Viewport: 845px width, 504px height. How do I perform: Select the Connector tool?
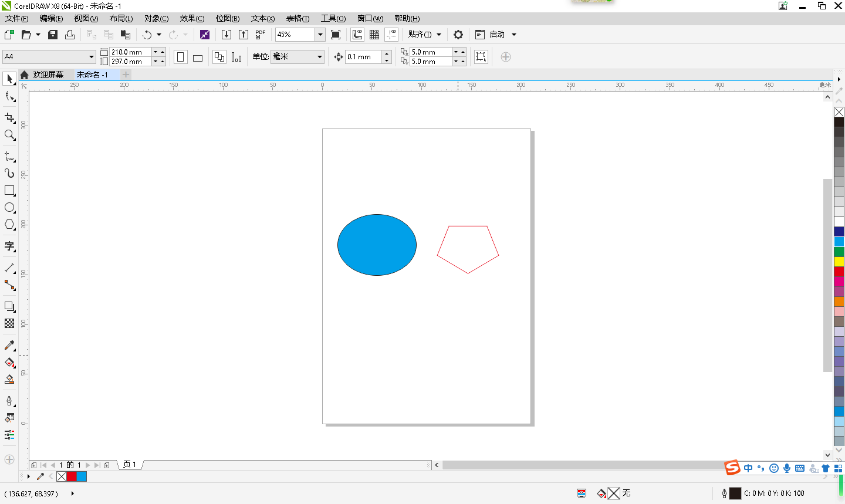pos(9,285)
